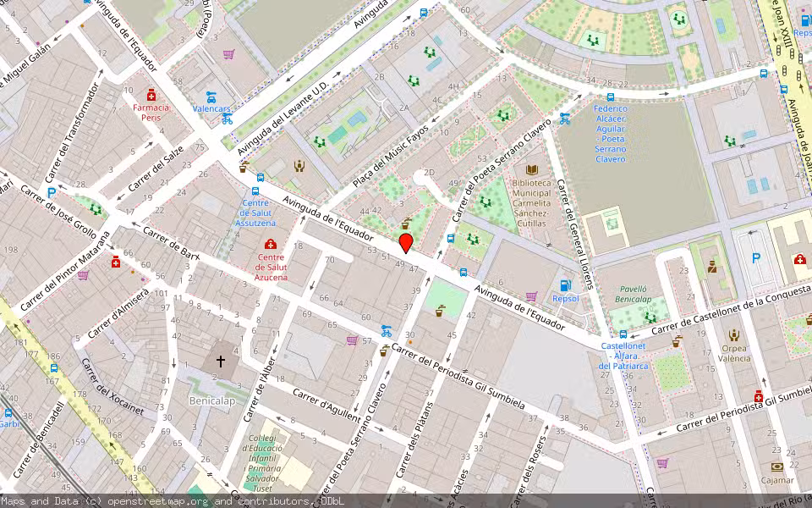
Task: Click the Repsol fuel pump icon
Action: 565,285
